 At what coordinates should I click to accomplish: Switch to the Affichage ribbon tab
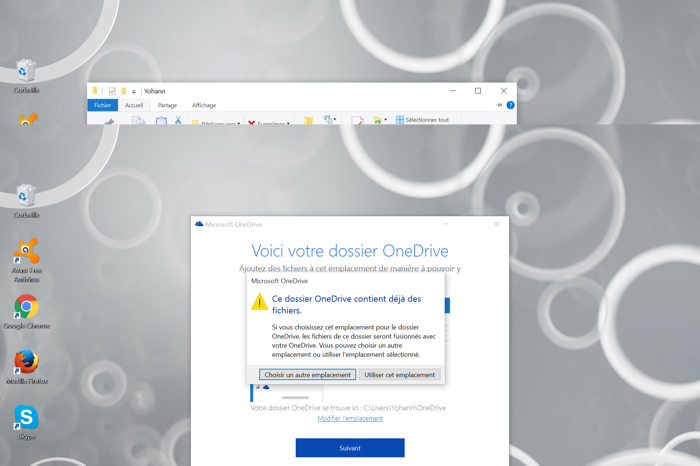point(204,105)
